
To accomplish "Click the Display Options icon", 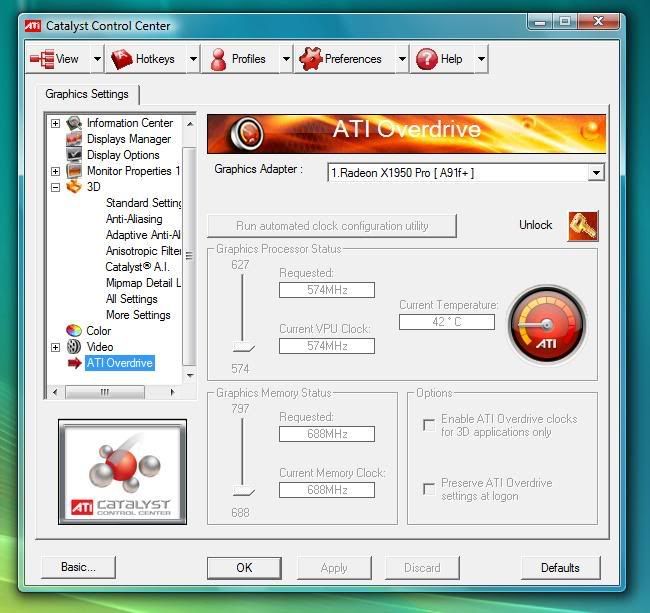I will tap(74, 155).
